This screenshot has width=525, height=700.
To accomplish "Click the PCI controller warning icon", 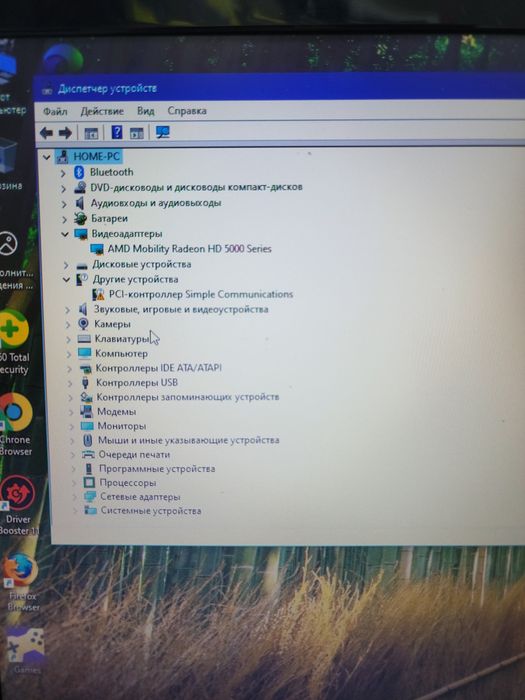I will (98, 295).
